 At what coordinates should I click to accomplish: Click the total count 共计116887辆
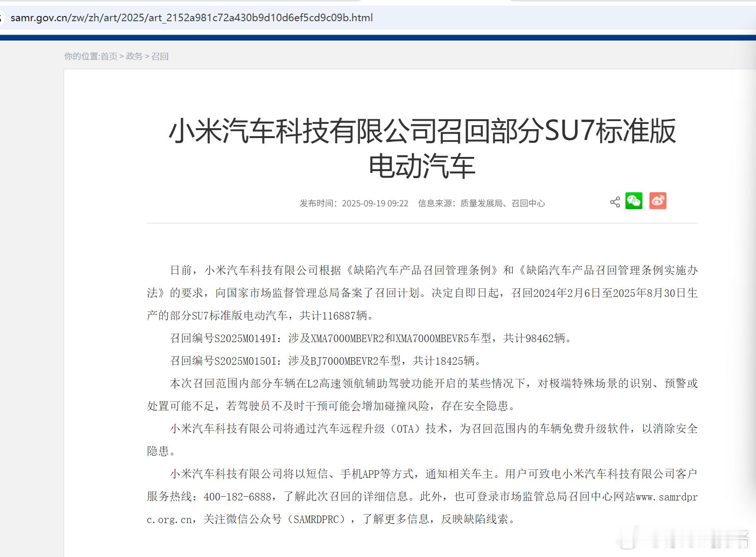click(x=333, y=316)
